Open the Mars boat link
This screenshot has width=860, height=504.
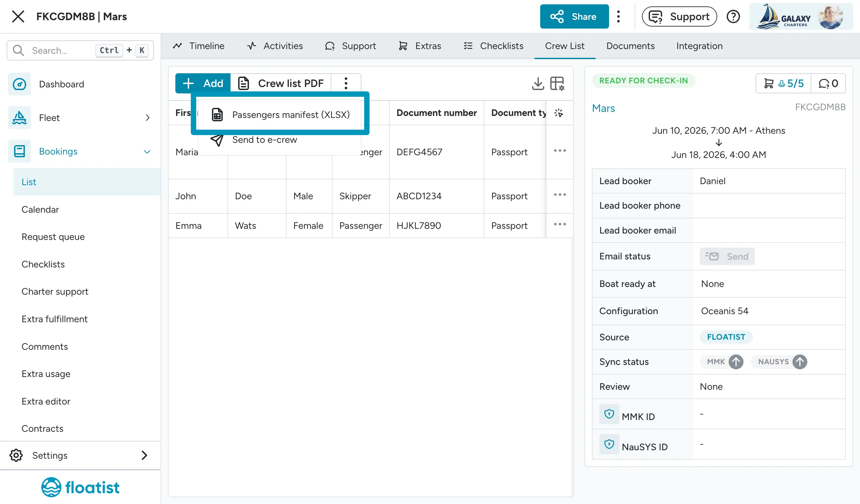(x=603, y=108)
